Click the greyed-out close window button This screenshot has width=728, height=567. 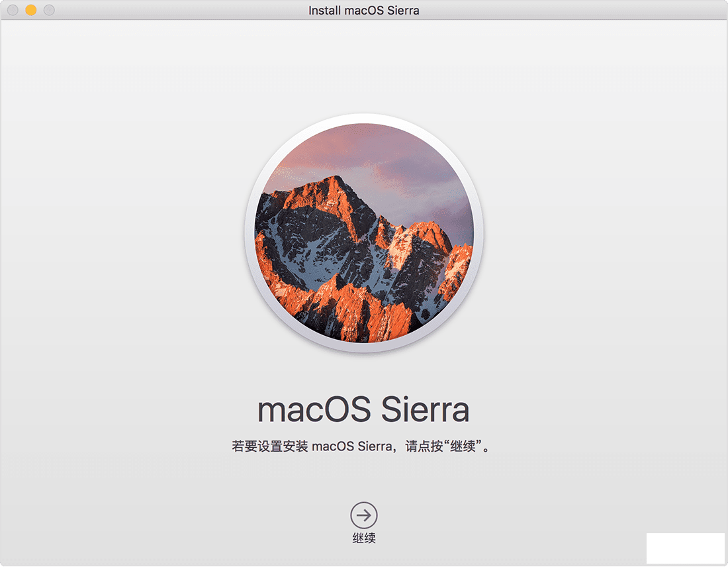click(x=13, y=10)
